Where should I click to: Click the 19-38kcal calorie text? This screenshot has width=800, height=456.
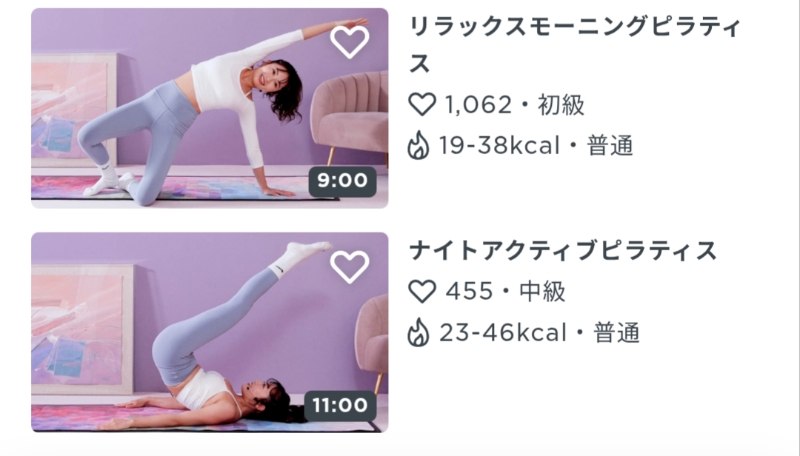499,146
